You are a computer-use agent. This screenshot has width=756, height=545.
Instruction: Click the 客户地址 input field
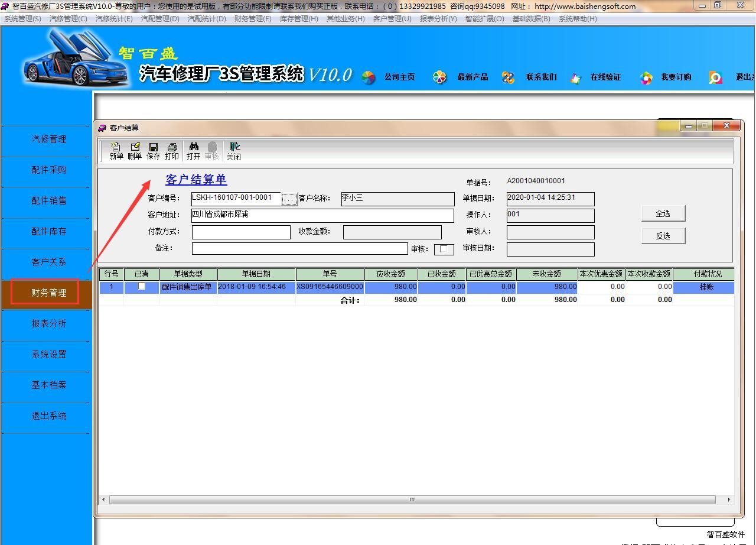322,216
